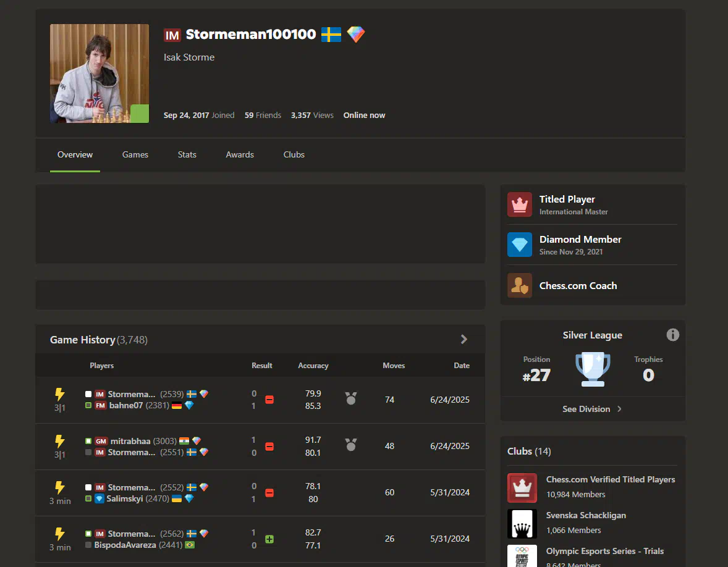This screenshot has height=567, width=728.
Task: Click the Brazilian flag next to BispodaAvareza
Action: (x=190, y=545)
